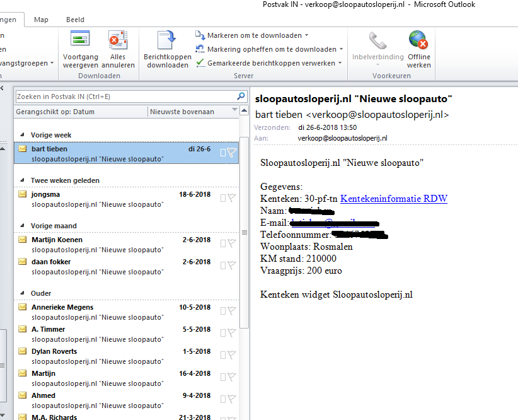Click the message list scrollbar thumb

[244, 232]
